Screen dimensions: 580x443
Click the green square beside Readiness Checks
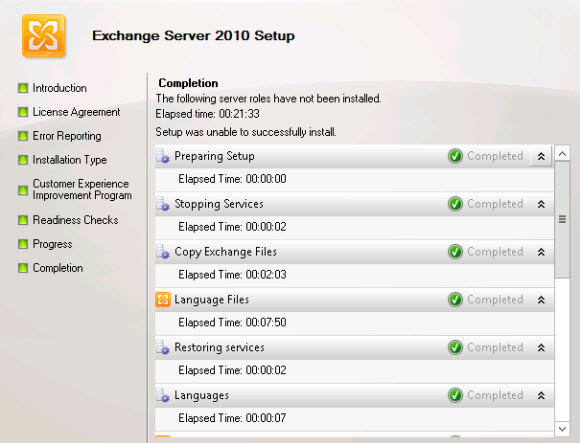23,220
